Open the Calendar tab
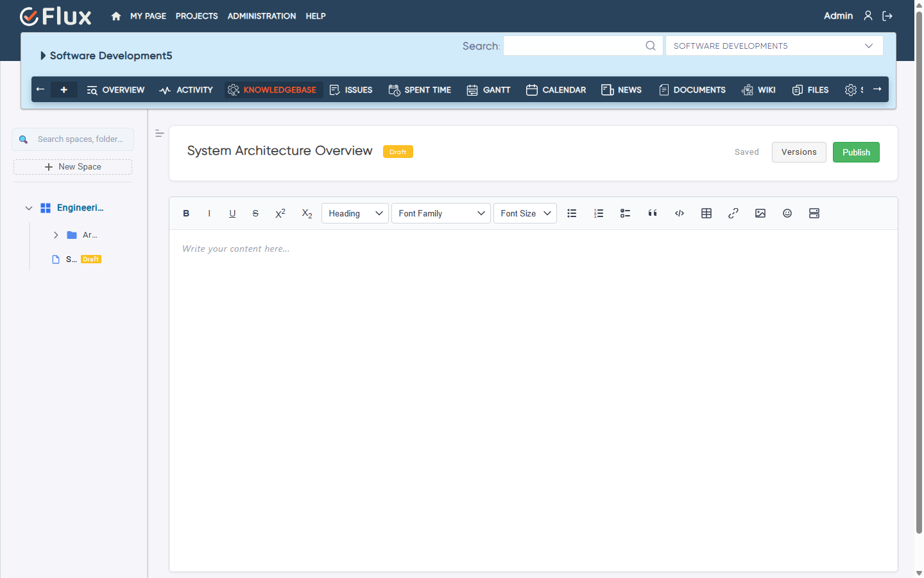The image size is (924, 578). click(556, 90)
